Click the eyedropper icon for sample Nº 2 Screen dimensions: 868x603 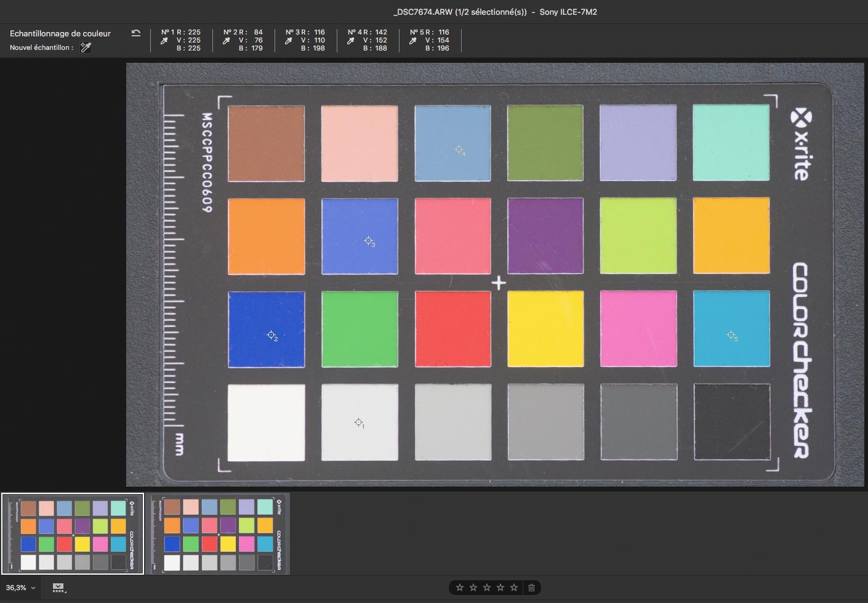point(227,41)
